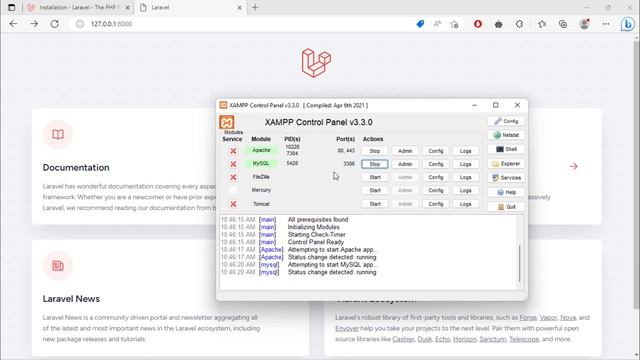The width and height of the screenshot is (640, 360).
Task: Go back in browser
Action: 13,24
